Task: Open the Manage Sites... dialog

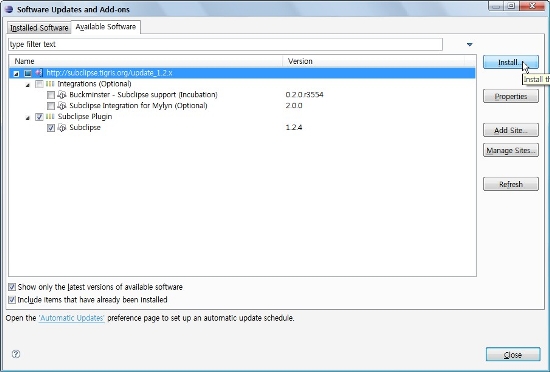Action: [x=511, y=150]
